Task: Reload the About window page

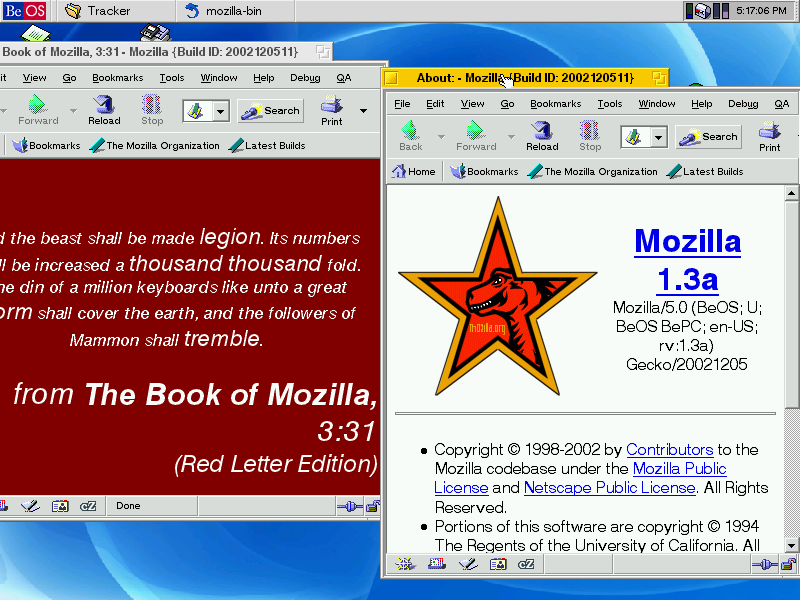Action: [x=542, y=136]
